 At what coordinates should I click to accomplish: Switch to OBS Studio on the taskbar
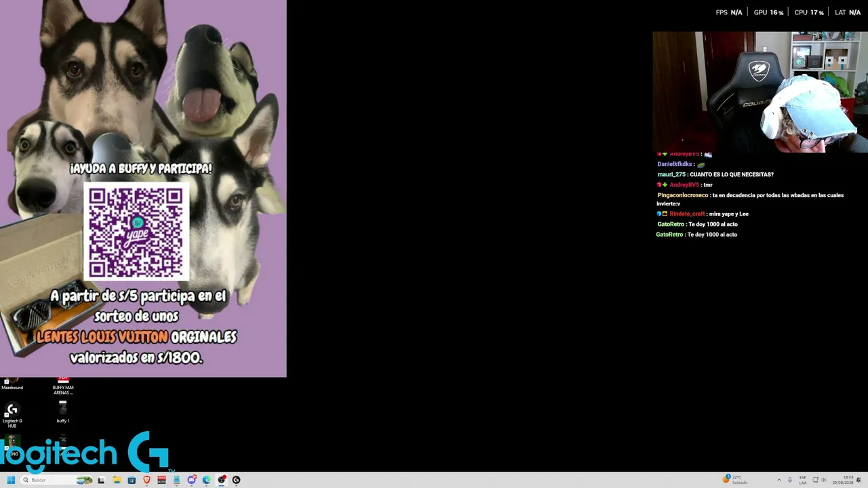[x=222, y=480]
